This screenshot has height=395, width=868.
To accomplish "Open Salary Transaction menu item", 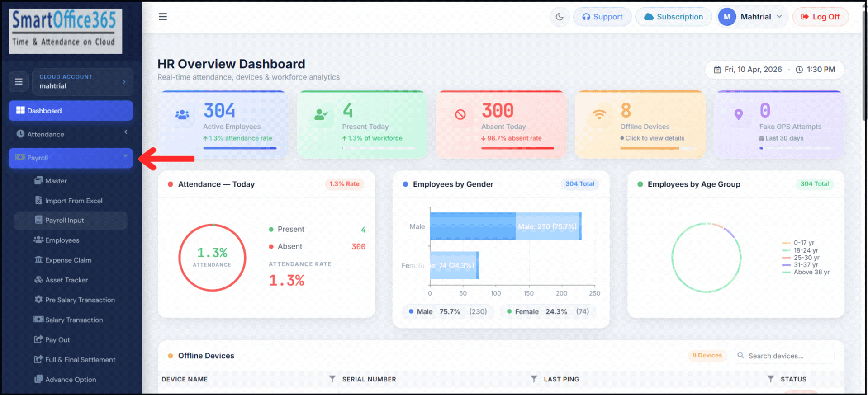I will click(74, 320).
